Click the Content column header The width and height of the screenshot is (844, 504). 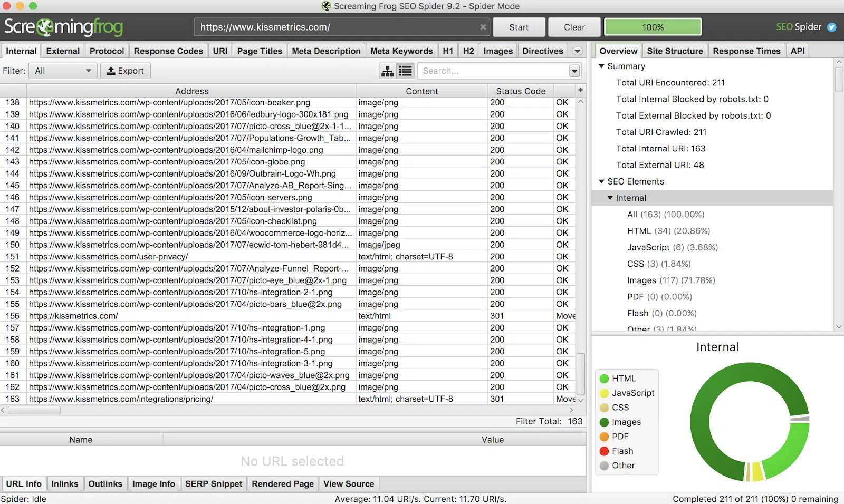(421, 91)
